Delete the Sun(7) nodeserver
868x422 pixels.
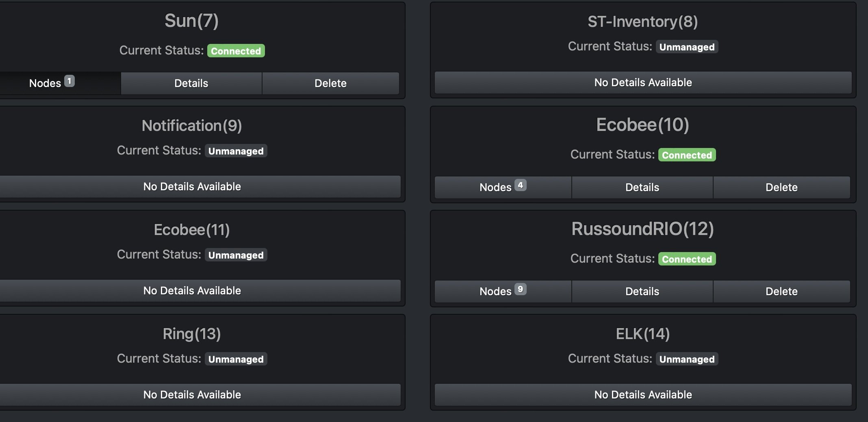point(330,83)
